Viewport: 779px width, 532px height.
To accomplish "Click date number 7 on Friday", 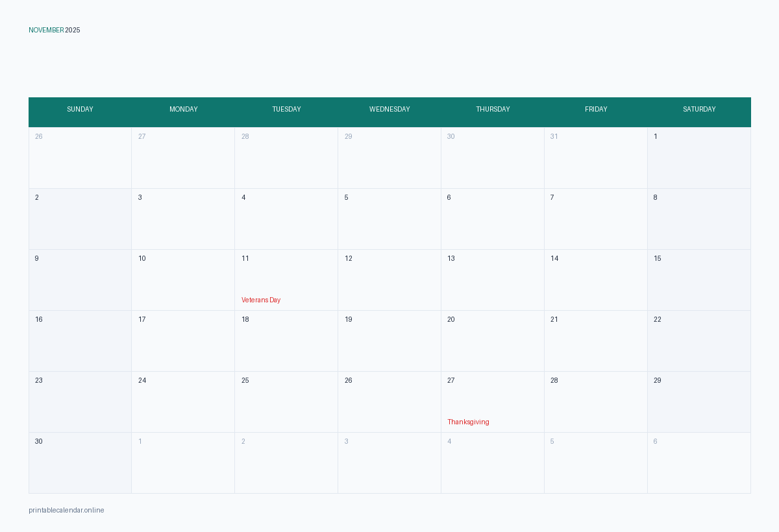I will [552, 198].
